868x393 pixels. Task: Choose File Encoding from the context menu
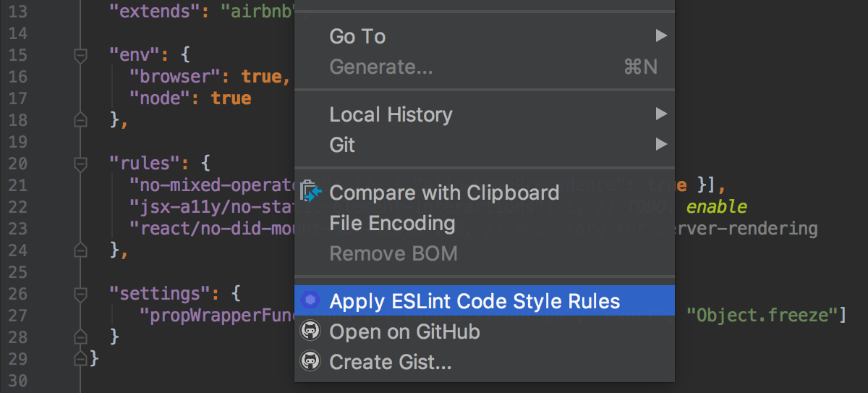[392, 223]
